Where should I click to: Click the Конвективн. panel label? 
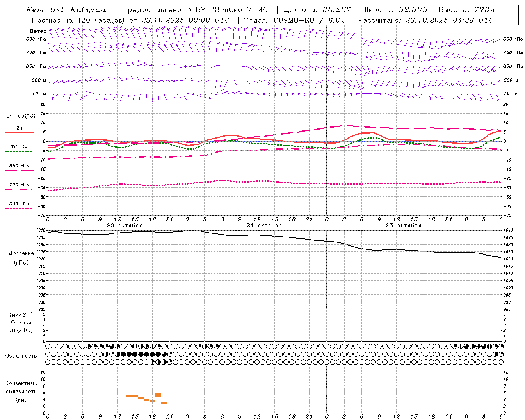21,383
